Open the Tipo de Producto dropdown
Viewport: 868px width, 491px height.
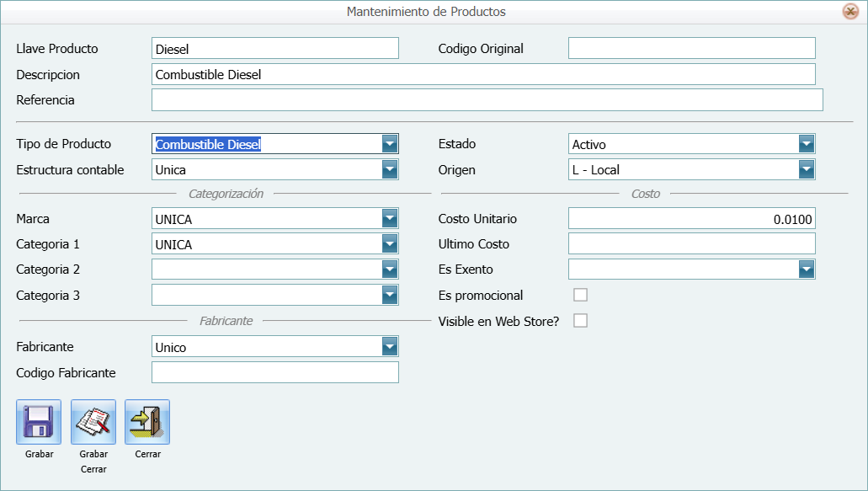(389, 144)
